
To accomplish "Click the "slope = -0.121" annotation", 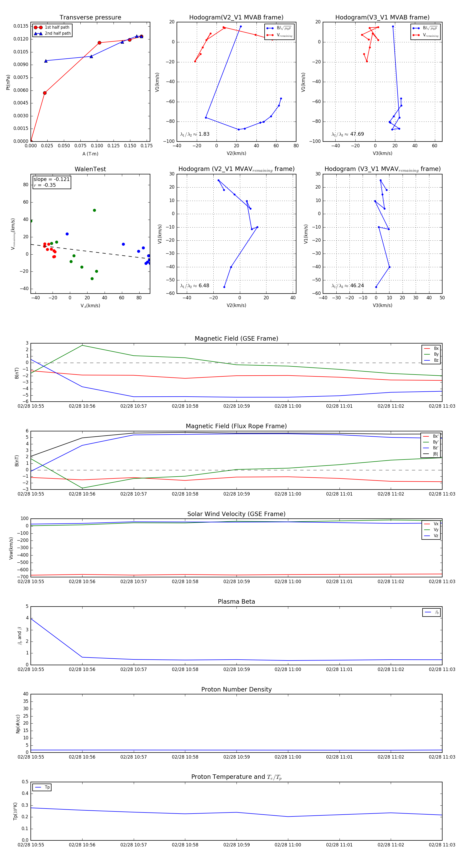I will point(52,179).
